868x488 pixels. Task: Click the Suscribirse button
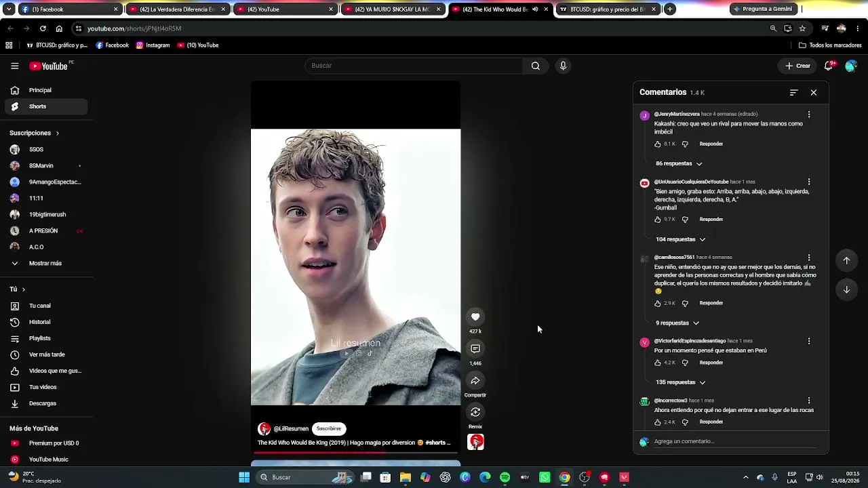(329, 428)
